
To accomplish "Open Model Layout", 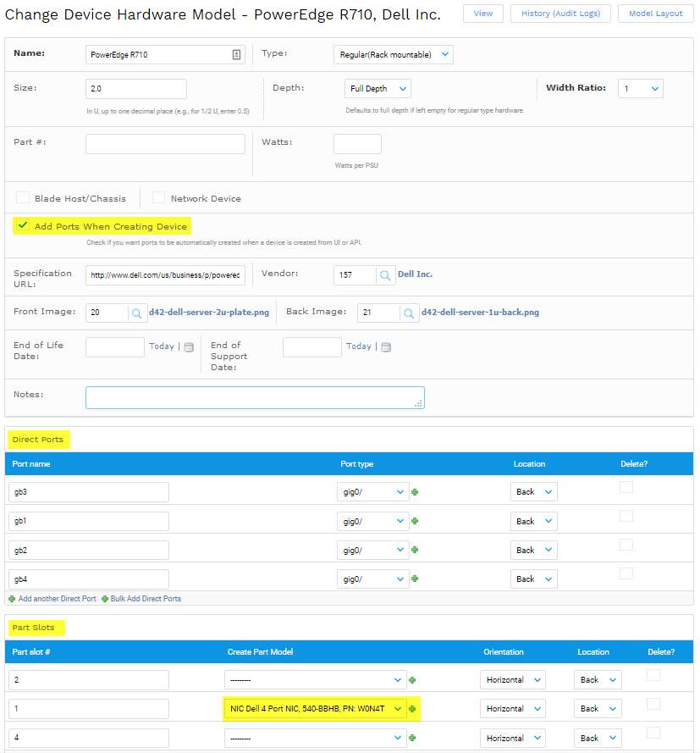I will click(656, 14).
